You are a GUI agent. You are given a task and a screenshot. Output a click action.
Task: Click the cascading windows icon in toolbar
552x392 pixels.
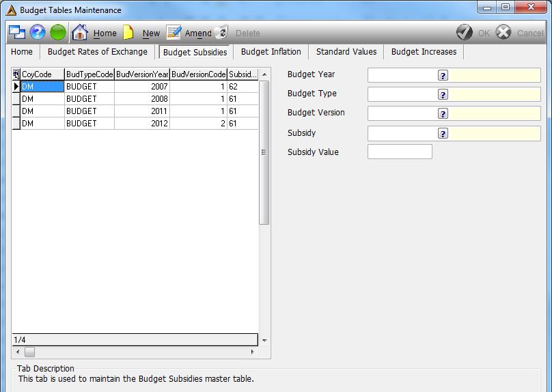[x=17, y=32]
